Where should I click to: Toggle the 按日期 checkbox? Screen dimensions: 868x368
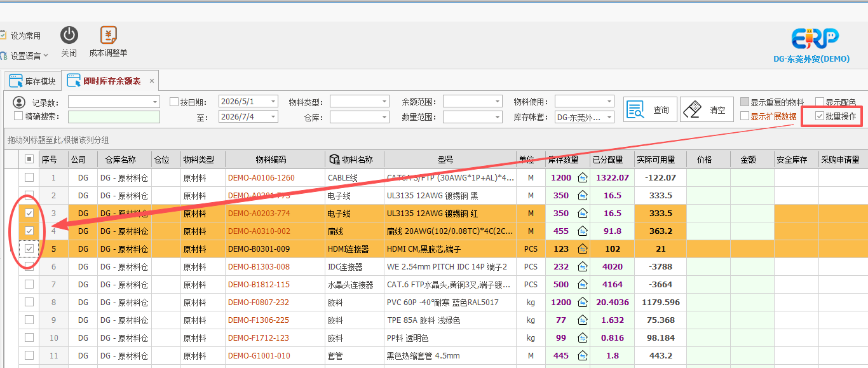pyautogui.click(x=174, y=102)
